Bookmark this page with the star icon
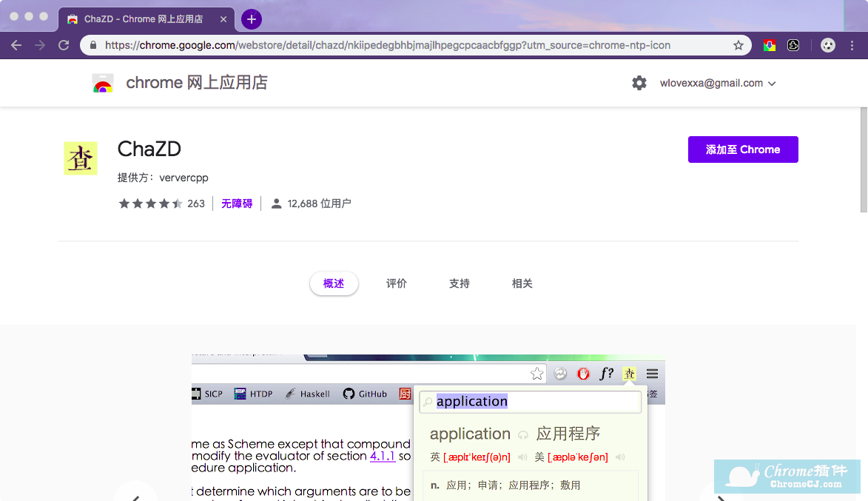The width and height of the screenshot is (868, 501). pyautogui.click(x=739, y=45)
